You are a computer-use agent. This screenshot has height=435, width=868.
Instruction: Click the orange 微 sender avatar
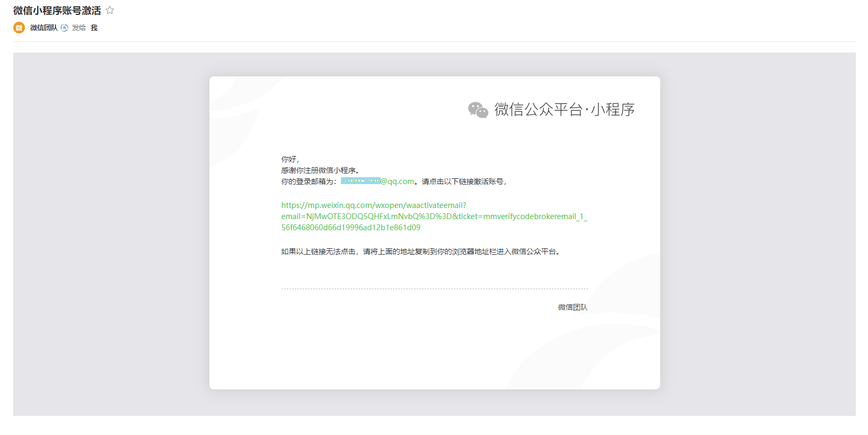pos(19,28)
